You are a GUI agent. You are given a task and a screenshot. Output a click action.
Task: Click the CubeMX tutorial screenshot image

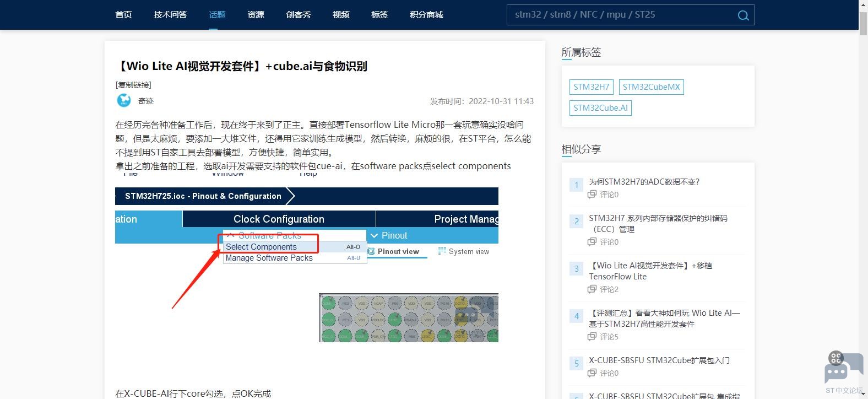[307, 257]
